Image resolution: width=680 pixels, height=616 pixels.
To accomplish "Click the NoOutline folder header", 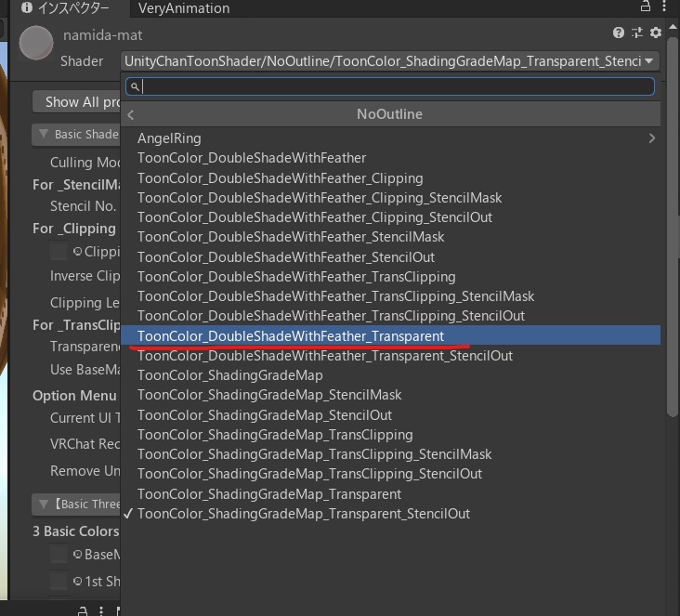I will click(390, 114).
